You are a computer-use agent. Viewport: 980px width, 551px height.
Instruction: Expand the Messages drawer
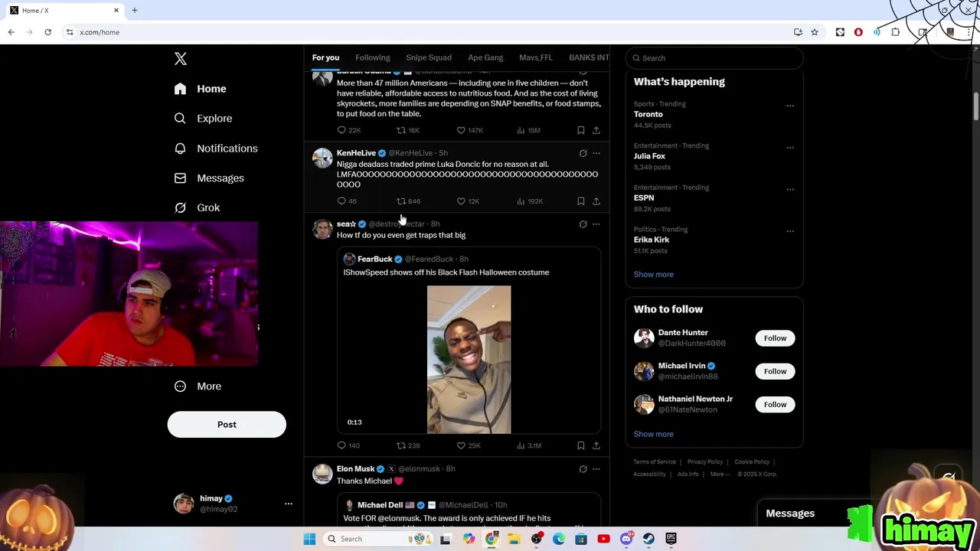point(790,514)
